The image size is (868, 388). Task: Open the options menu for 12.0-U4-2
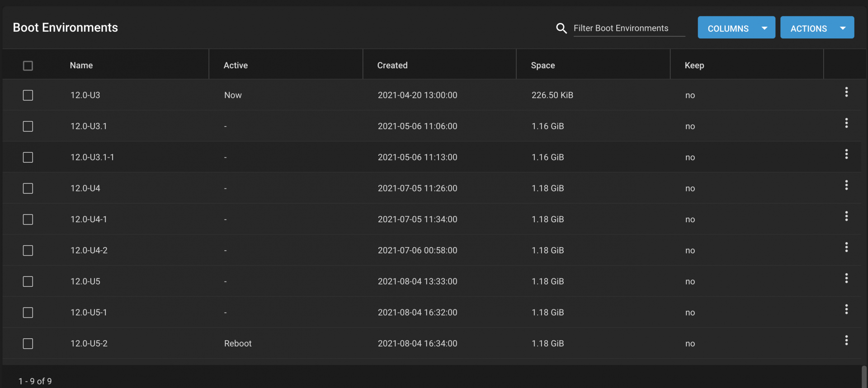pyautogui.click(x=846, y=247)
